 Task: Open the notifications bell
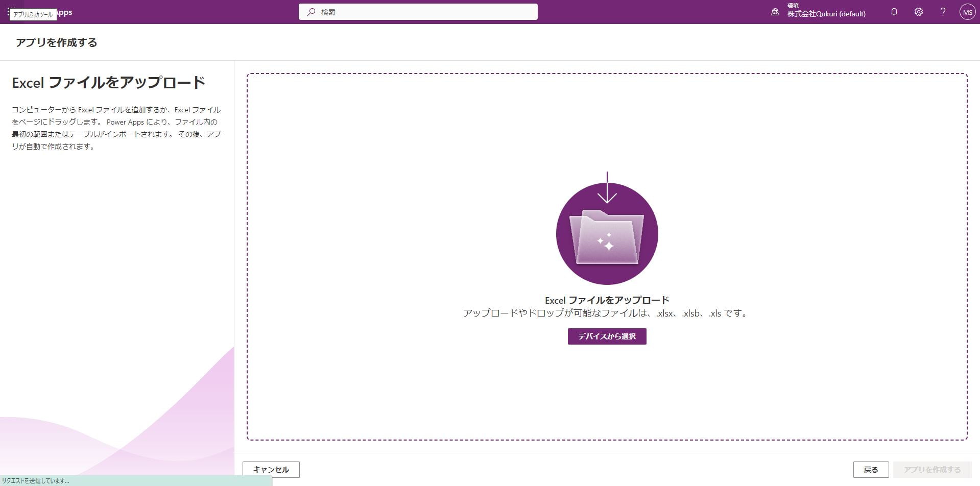tap(894, 12)
